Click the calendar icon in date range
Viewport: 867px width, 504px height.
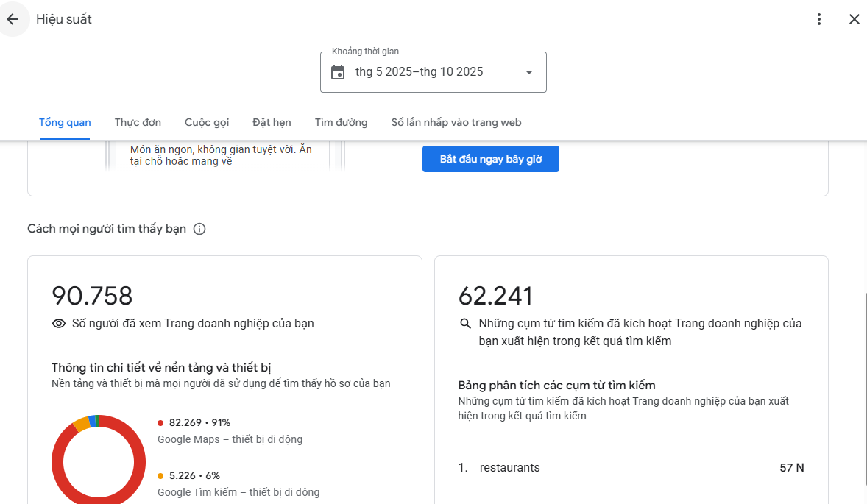[338, 72]
